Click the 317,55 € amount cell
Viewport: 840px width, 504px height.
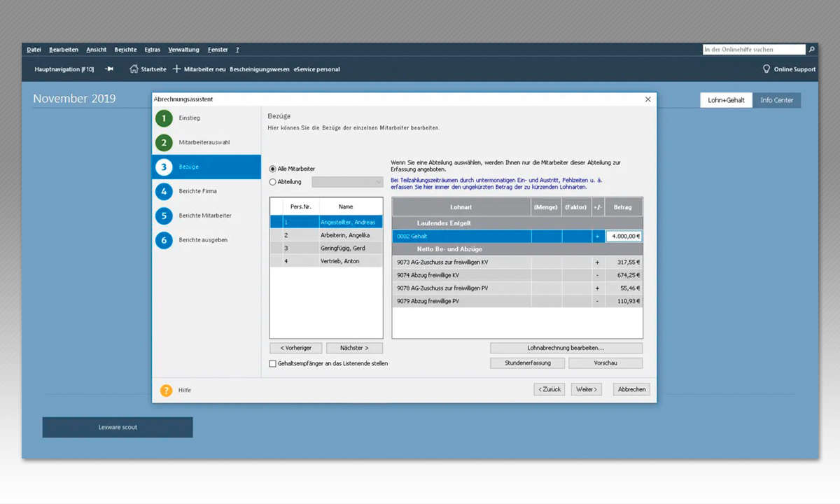click(x=624, y=262)
